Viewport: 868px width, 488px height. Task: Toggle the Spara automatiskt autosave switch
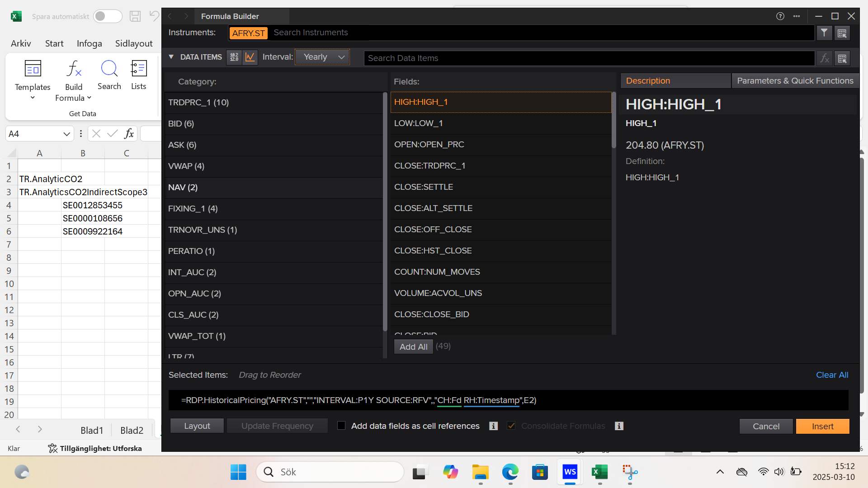click(x=108, y=16)
